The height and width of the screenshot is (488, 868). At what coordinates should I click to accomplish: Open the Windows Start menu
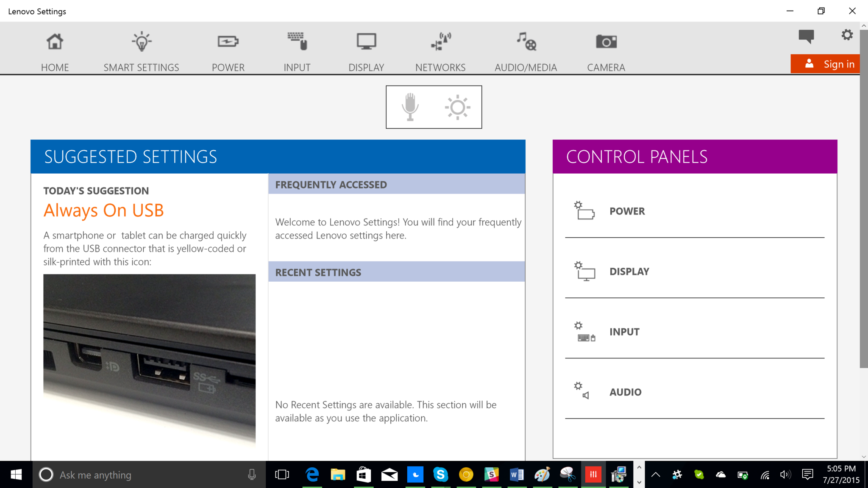point(16,474)
